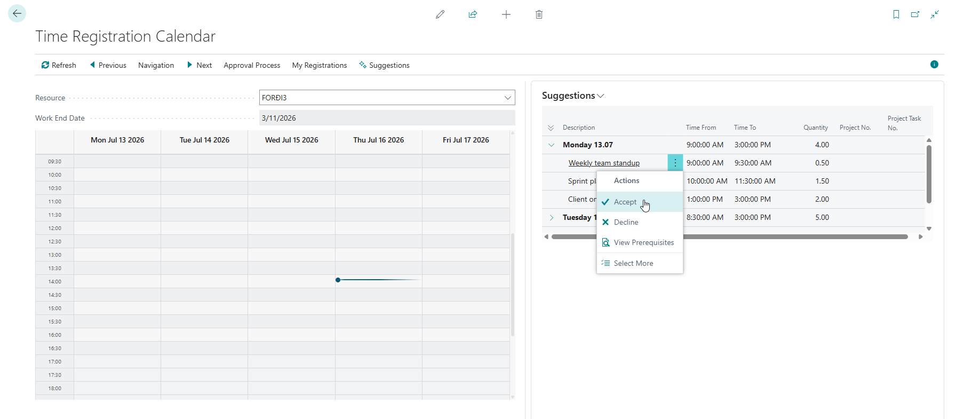The height and width of the screenshot is (419, 980).
Task: Choose Decline in the Actions menu
Action: [640, 222]
